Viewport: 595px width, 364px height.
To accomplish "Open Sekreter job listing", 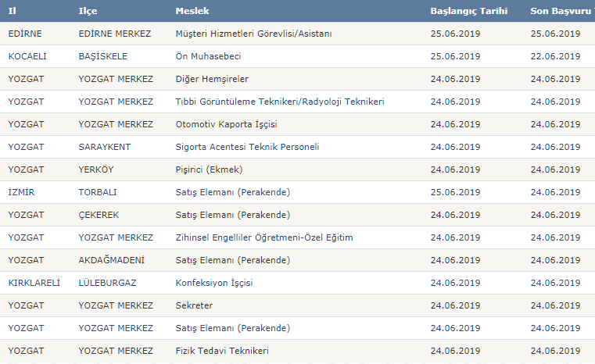I will point(194,305).
